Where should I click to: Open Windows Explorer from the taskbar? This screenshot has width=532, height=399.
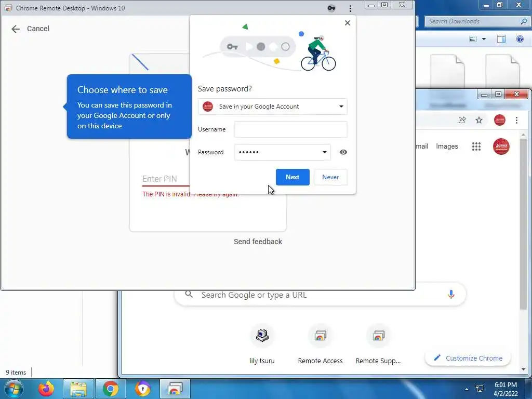tap(78, 389)
